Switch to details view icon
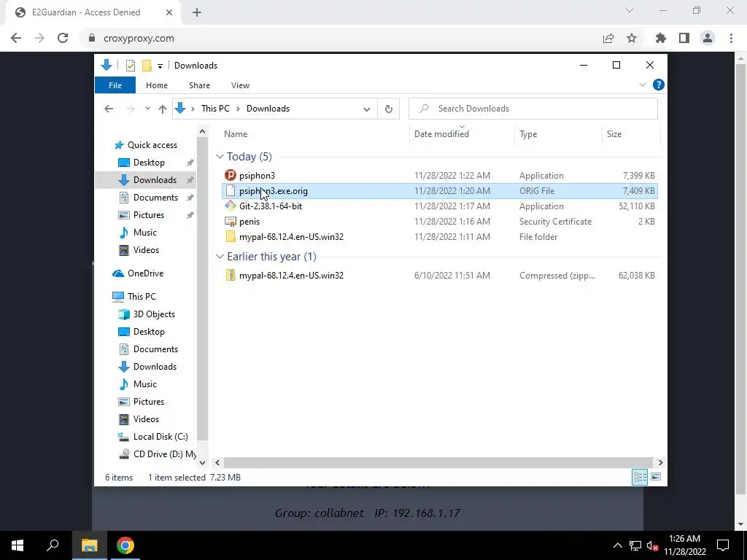 640,477
